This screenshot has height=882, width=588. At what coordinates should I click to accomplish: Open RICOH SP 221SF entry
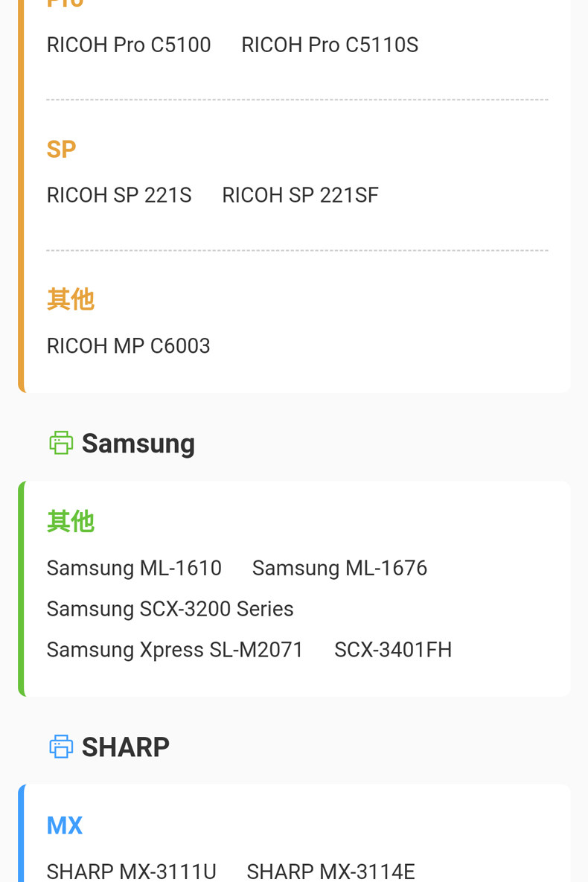point(300,195)
